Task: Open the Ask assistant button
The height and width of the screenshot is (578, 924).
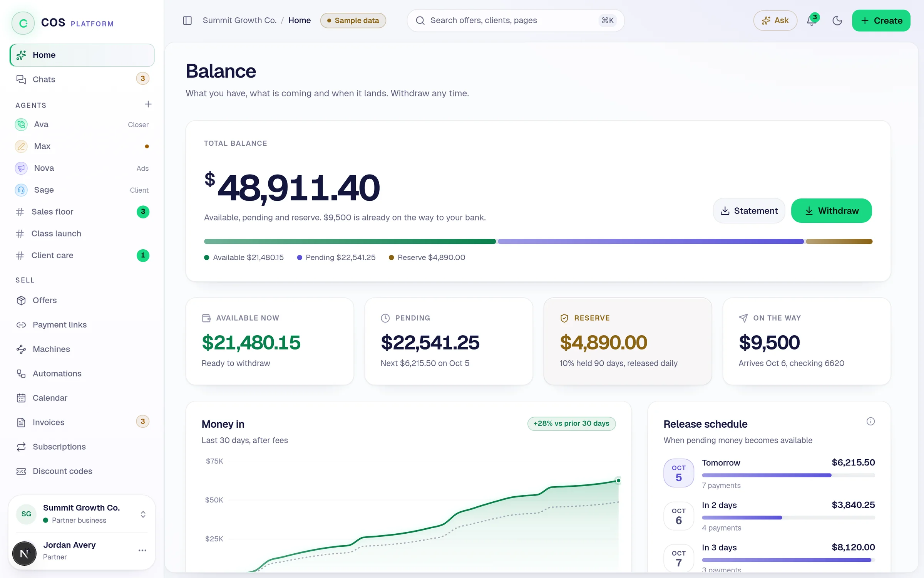Action: click(x=775, y=20)
